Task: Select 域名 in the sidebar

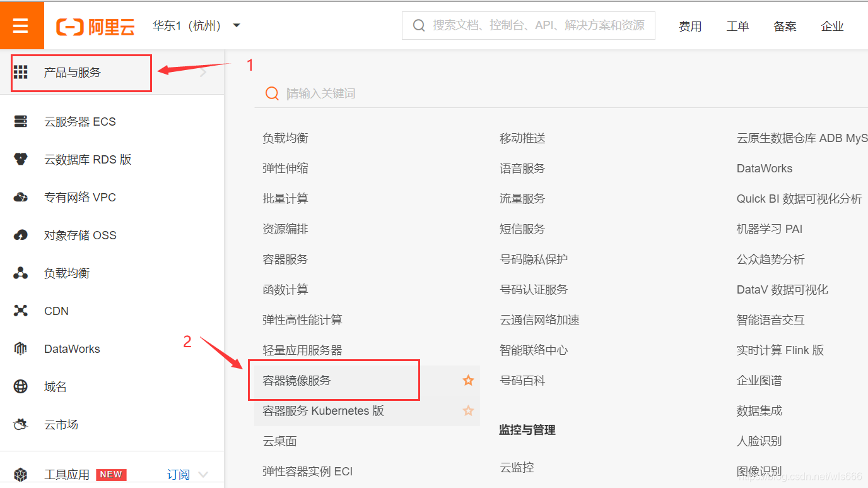Action: coord(56,387)
